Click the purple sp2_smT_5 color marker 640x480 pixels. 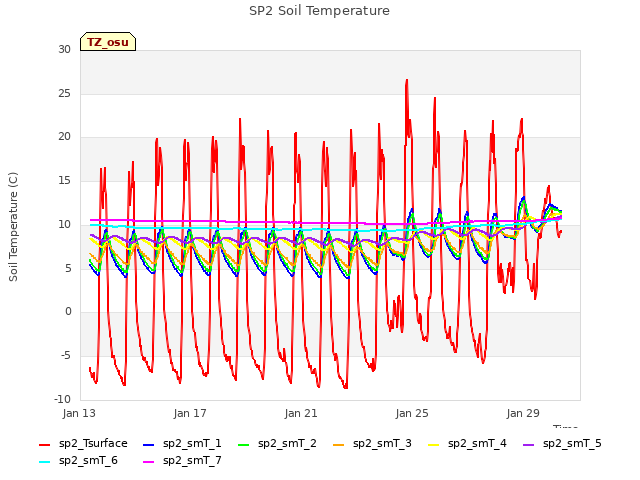click(528, 444)
